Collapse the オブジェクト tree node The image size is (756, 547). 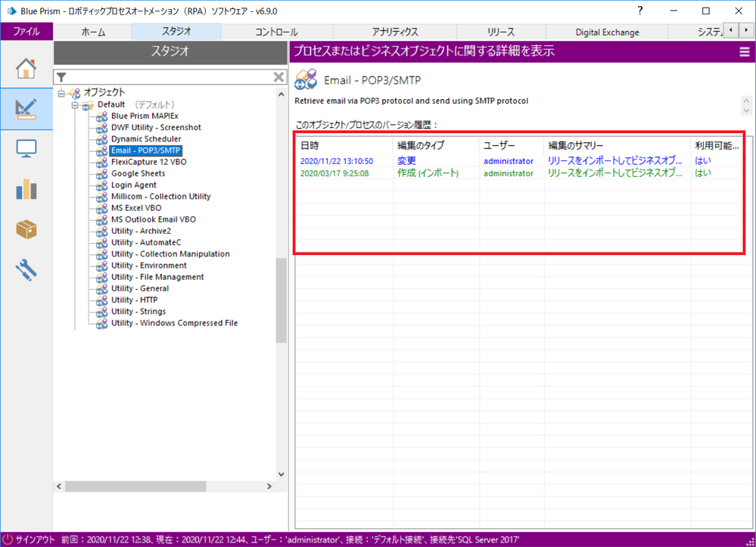[x=61, y=93]
